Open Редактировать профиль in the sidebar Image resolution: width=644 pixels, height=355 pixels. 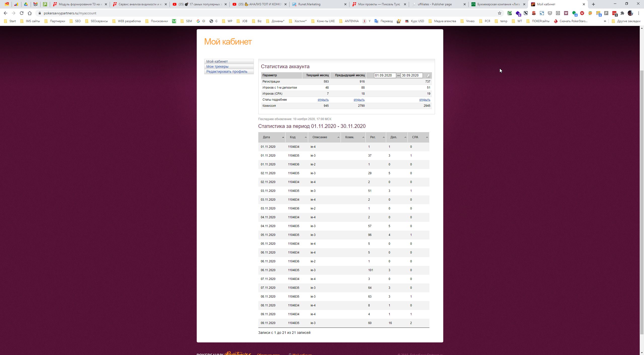click(x=229, y=72)
